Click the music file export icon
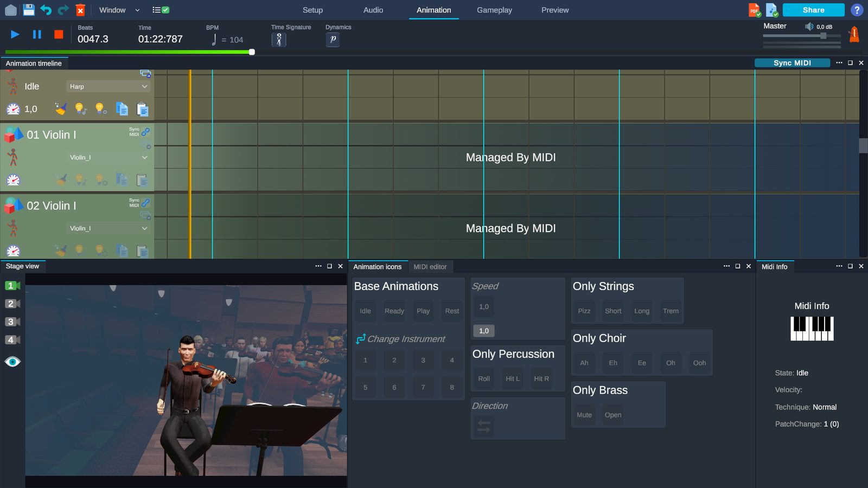Screen dimensions: 868x488 [771, 10]
